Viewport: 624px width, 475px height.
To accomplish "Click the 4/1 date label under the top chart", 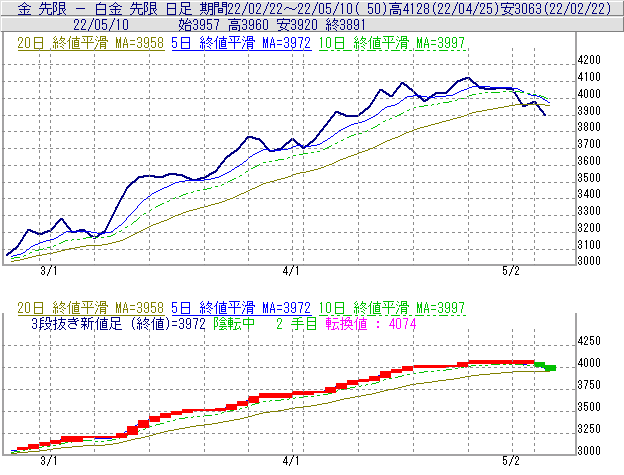I will click(291, 271).
